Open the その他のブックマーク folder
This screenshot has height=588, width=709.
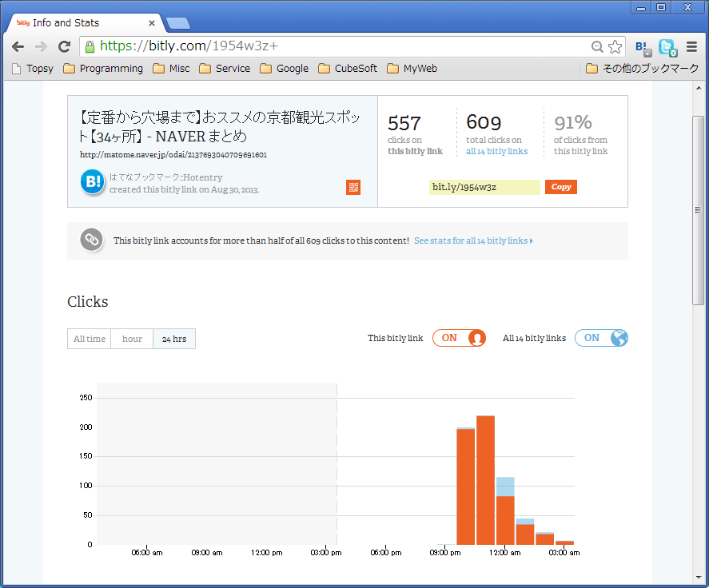tap(642, 69)
